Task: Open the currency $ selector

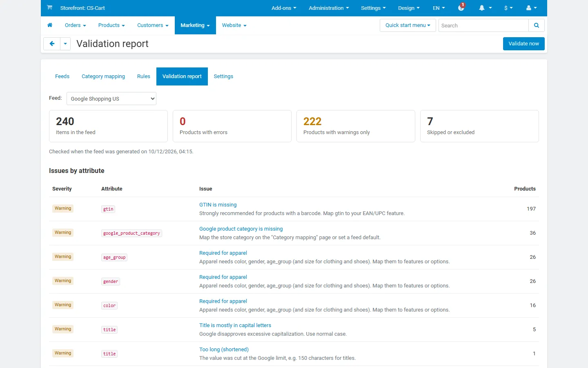Action: 508,8
